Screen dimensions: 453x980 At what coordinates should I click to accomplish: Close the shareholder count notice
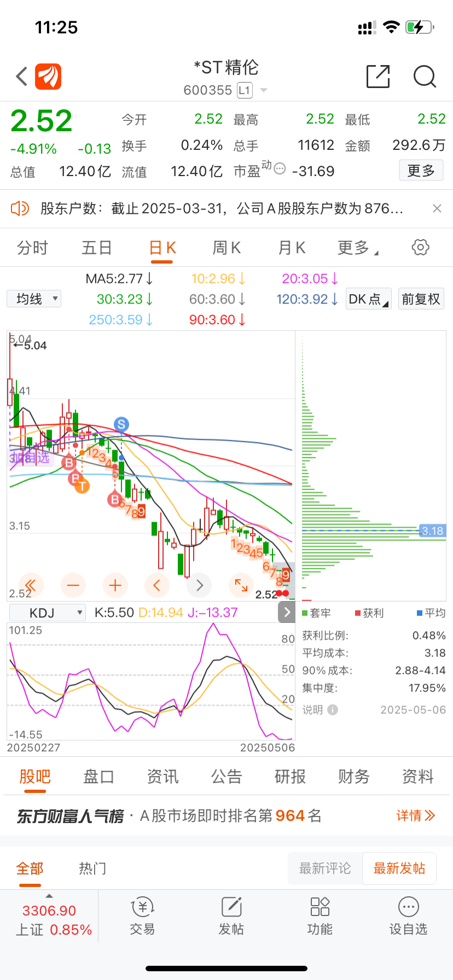tap(437, 208)
